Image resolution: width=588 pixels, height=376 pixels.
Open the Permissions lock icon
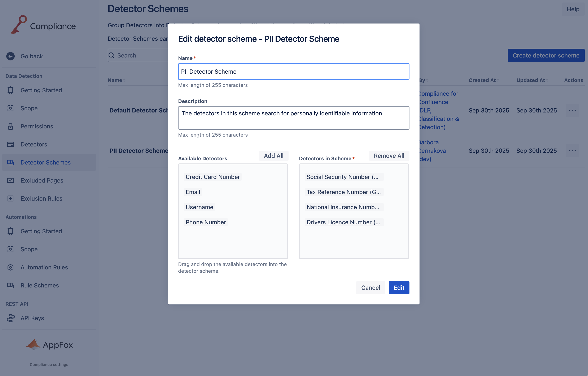(x=10, y=126)
